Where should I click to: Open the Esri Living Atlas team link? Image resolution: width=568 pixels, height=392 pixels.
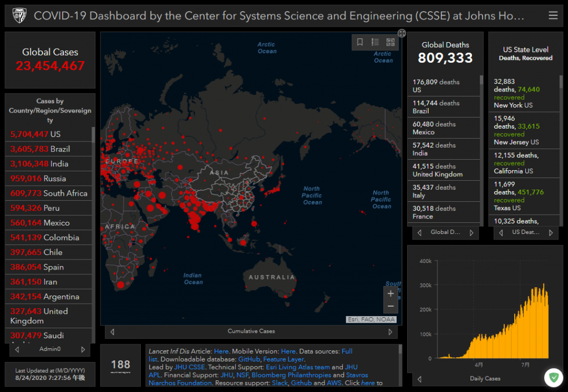point(298,367)
